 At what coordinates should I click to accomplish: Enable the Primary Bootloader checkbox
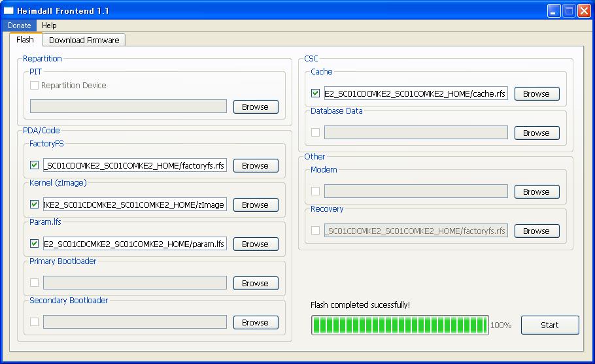point(34,282)
